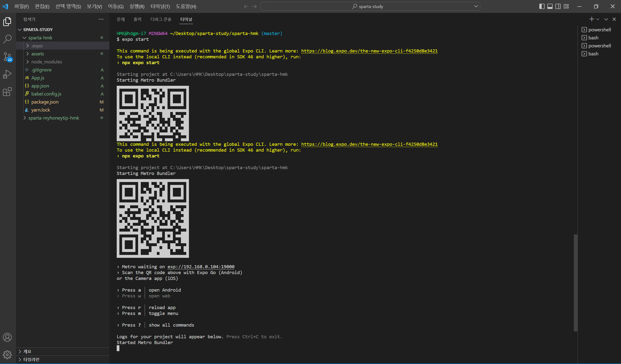This screenshot has height=364, width=621.
Task: Expand the assets folder
Action: (63, 54)
